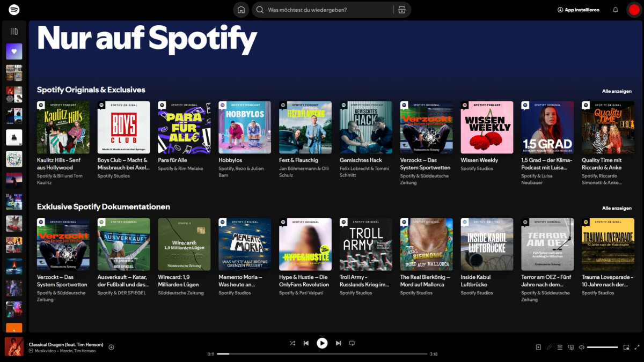This screenshot has width=644, height=362.
Task: Open fullscreen playback mode
Action: 636,347
